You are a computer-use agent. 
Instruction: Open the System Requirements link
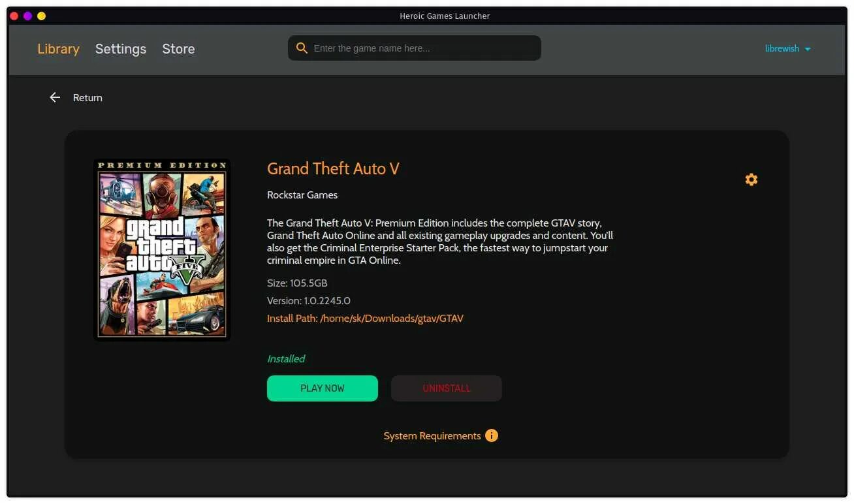click(432, 435)
